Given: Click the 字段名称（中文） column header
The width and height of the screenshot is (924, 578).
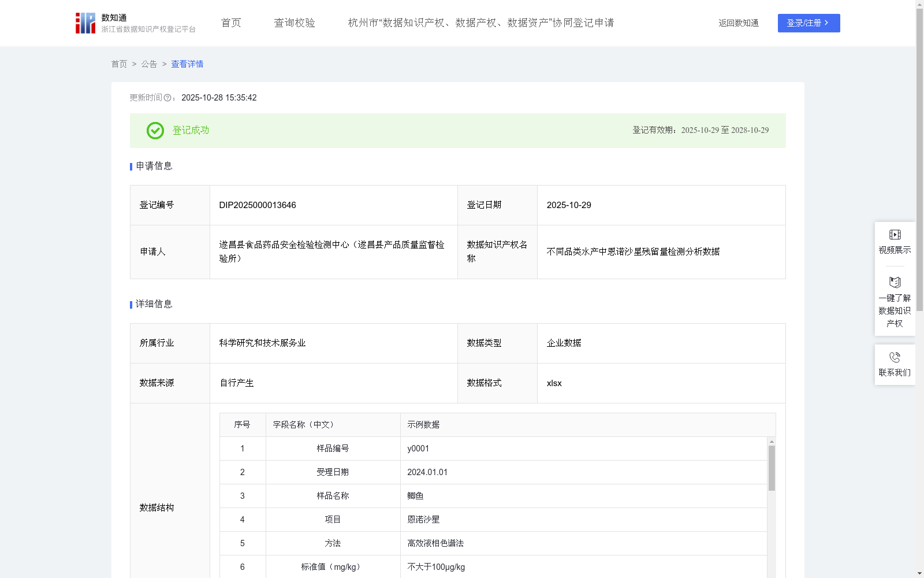Looking at the screenshot, I should (x=333, y=425).
